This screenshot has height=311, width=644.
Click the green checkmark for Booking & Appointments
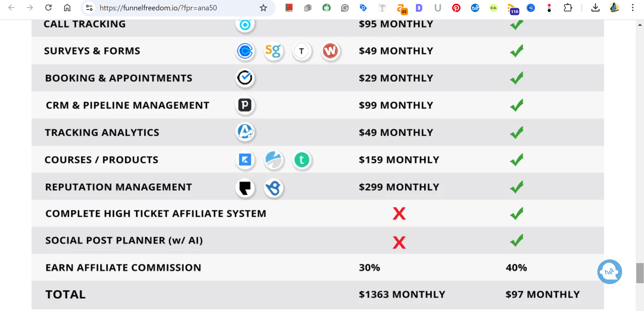517,78
